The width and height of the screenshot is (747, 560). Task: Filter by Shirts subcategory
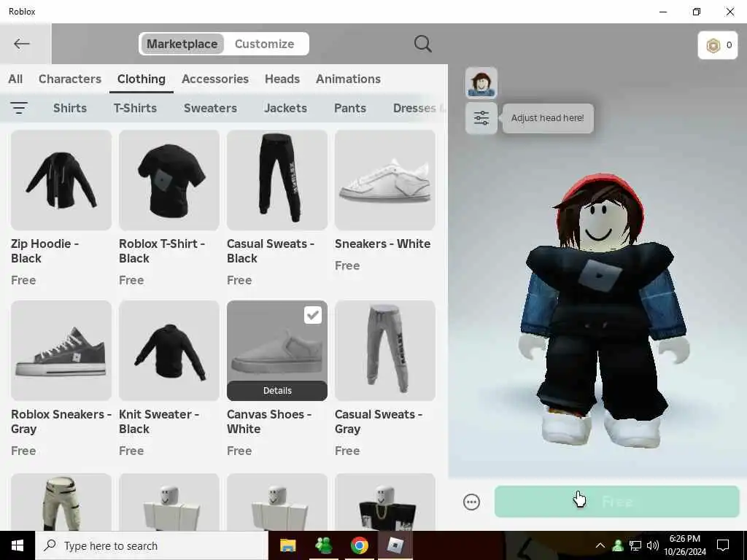pos(70,108)
